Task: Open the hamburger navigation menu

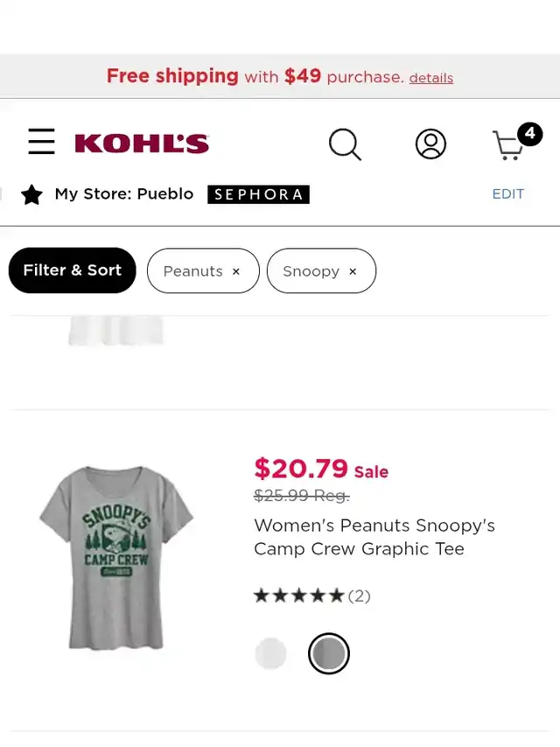Action: point(41,142)
